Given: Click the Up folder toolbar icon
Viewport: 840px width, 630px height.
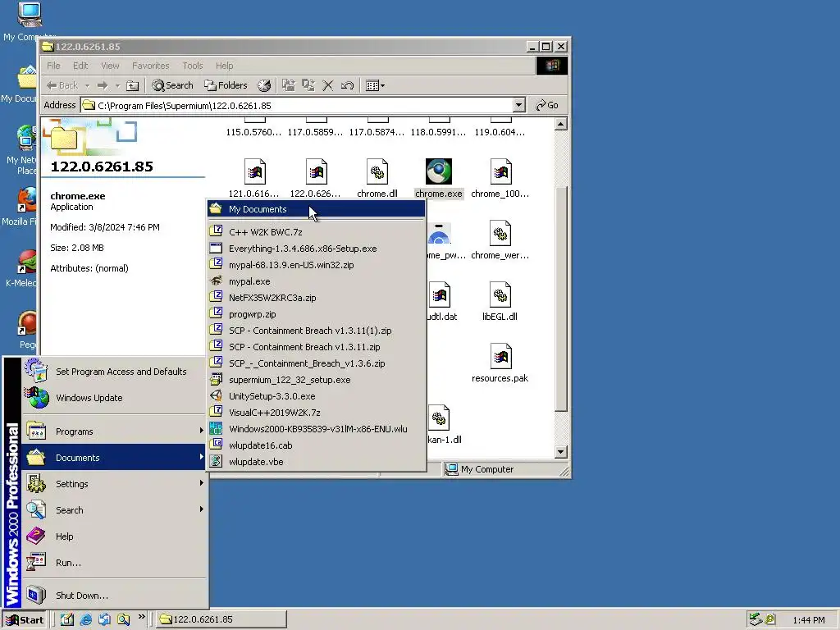Looking at the screenshot, I should pyautogui.click(x=132, y=85).
